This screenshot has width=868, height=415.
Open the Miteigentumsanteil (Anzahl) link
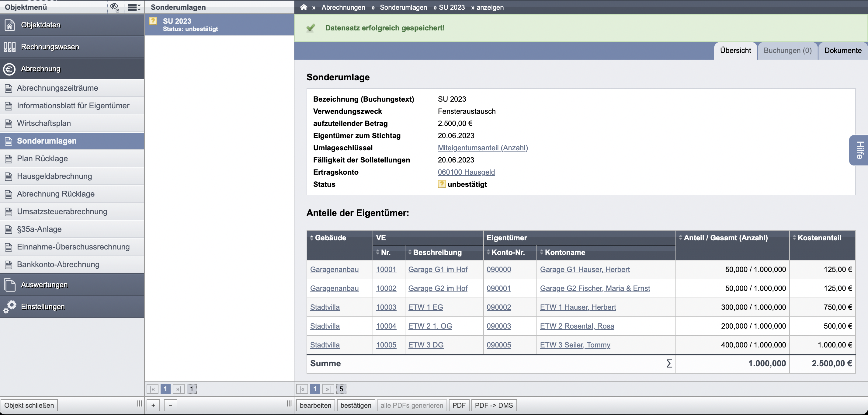tap(483, 148)
